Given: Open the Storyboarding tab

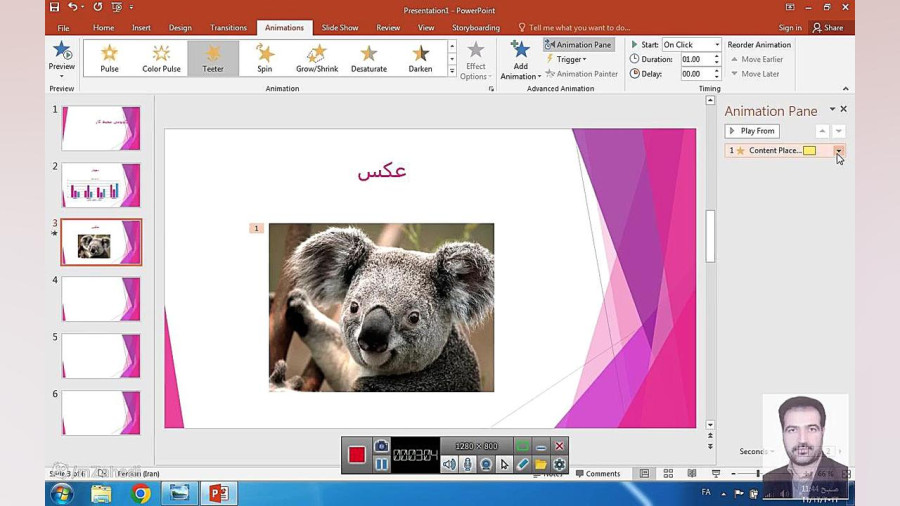Looking at the screenshot, I should [475, 28].
